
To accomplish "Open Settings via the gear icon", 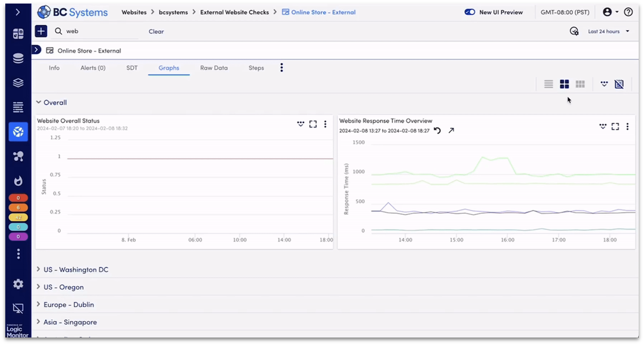I will pos(18,284).
